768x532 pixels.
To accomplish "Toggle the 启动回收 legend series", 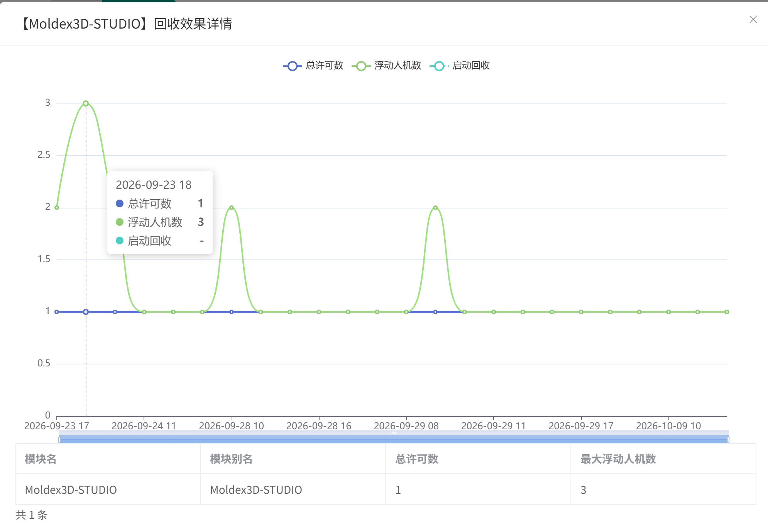I will [x=460, y=66].
